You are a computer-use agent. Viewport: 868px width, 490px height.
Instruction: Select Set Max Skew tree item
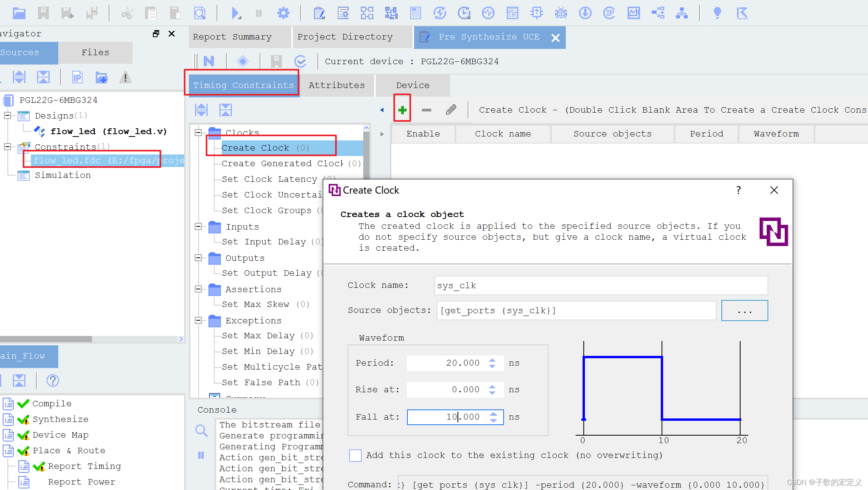(265, 304)
